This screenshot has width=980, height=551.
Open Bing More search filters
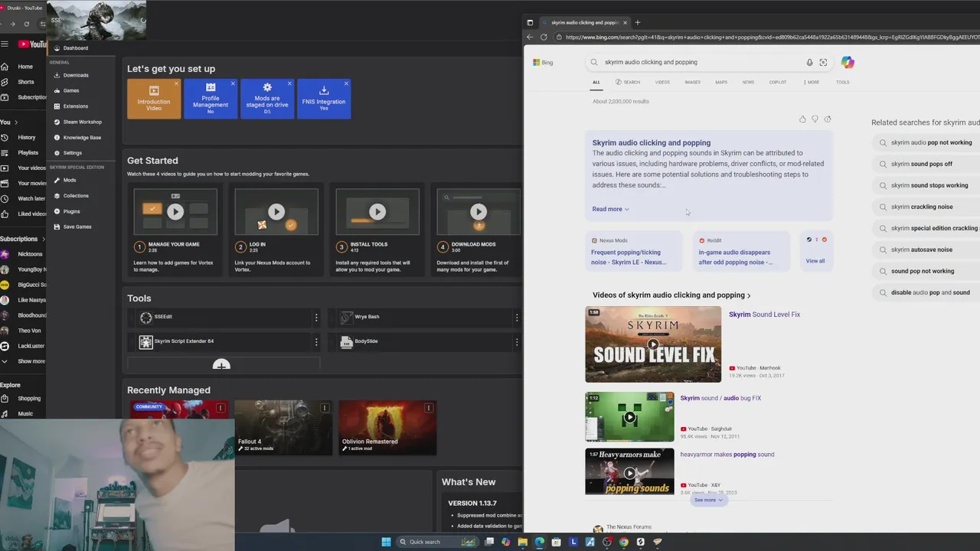(810, 82)
